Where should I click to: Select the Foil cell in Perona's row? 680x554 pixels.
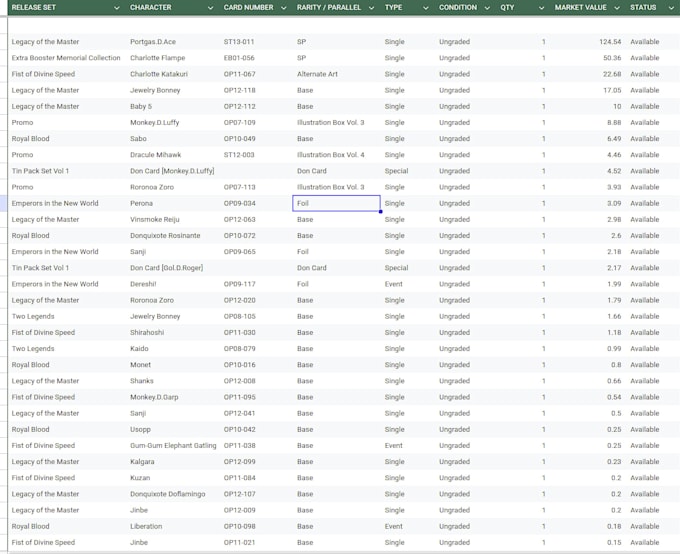click(337, 203)
